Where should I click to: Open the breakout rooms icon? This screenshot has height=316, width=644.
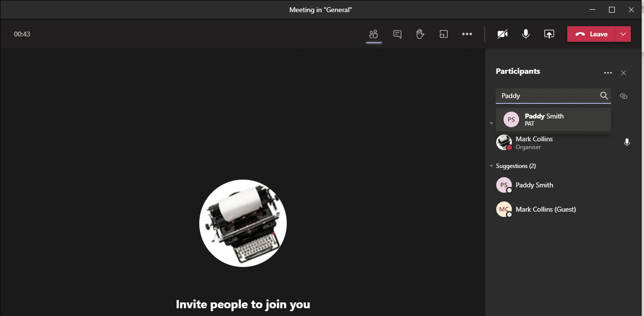[x=443, y=34]
